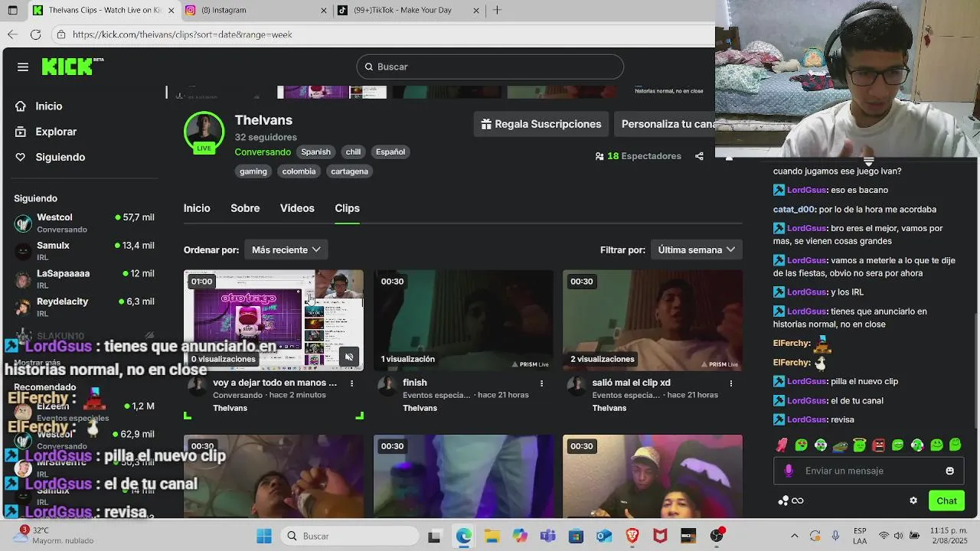Image resolution: width=980 pixels, height=551 pixels.
Task: Pick the halo green emote
Action: [x=859, y=445]
